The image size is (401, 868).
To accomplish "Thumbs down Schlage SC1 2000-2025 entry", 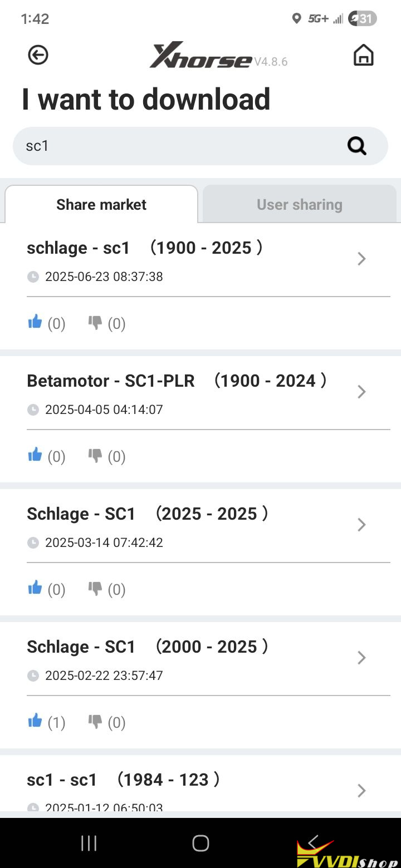I will pos(95,721).
